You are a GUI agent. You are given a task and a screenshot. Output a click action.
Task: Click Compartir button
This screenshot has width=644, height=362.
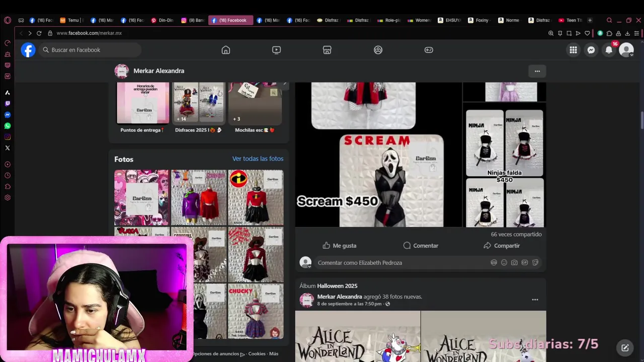[502, 245]
